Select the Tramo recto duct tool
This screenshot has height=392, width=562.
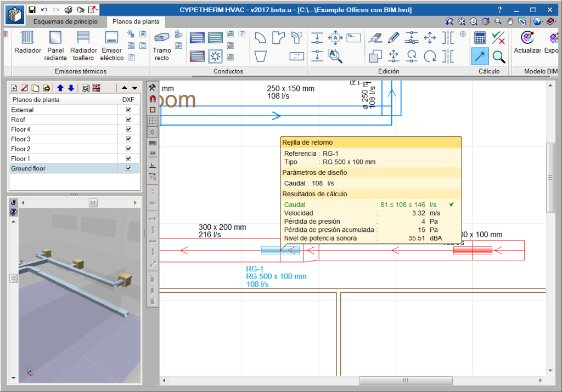[x=162, y=47]
